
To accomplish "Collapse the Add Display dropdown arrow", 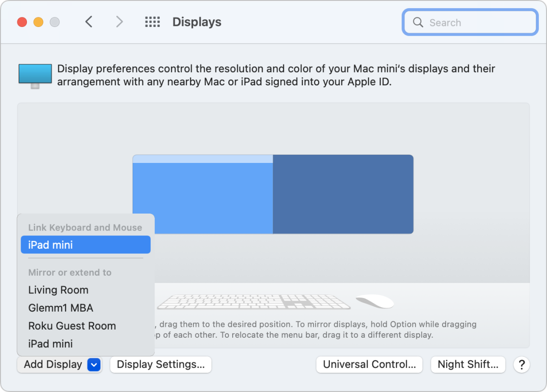I will point(94,365).
